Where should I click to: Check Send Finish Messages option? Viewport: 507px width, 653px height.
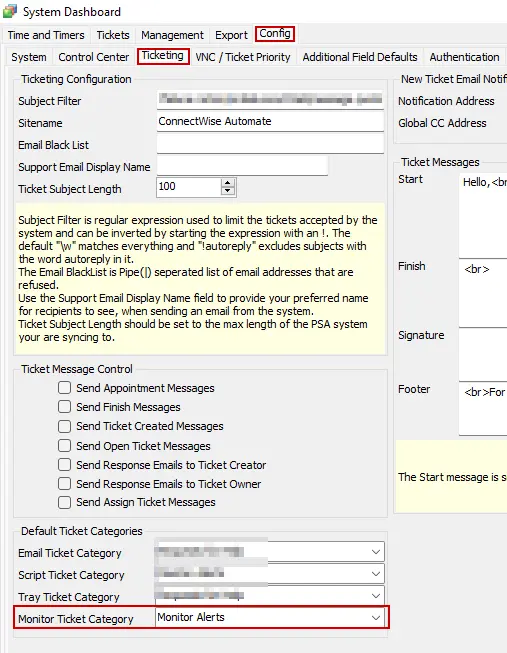pyautogui.click(x=65, y=406)
